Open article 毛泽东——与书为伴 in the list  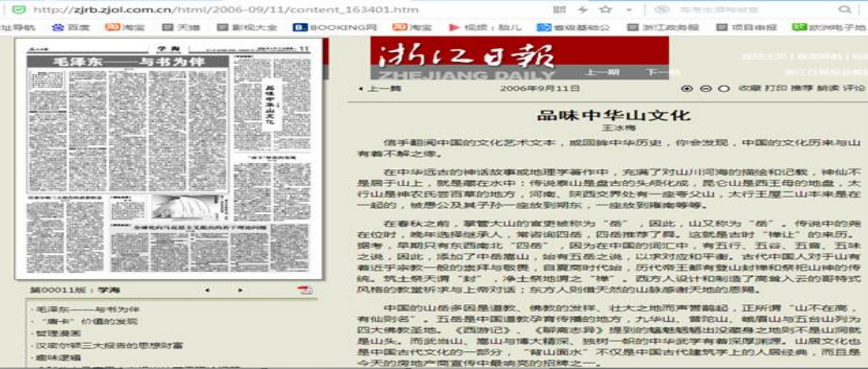click(x=87, y=310)
